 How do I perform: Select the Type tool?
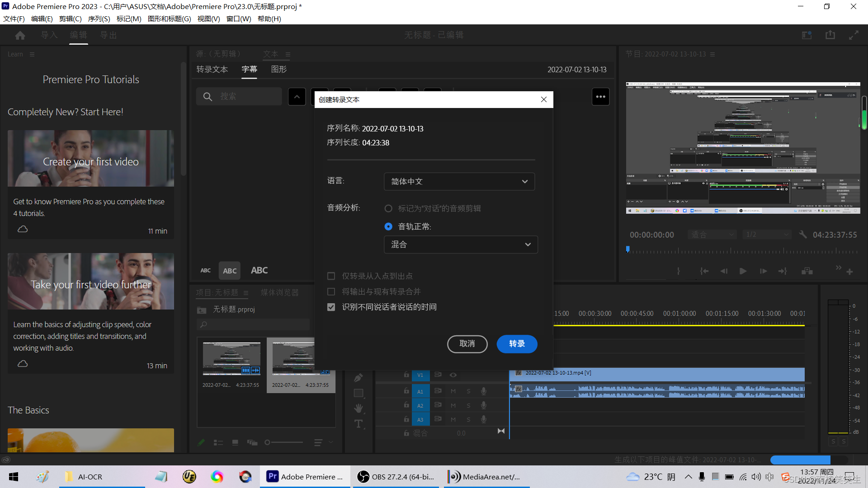[359, 424]
